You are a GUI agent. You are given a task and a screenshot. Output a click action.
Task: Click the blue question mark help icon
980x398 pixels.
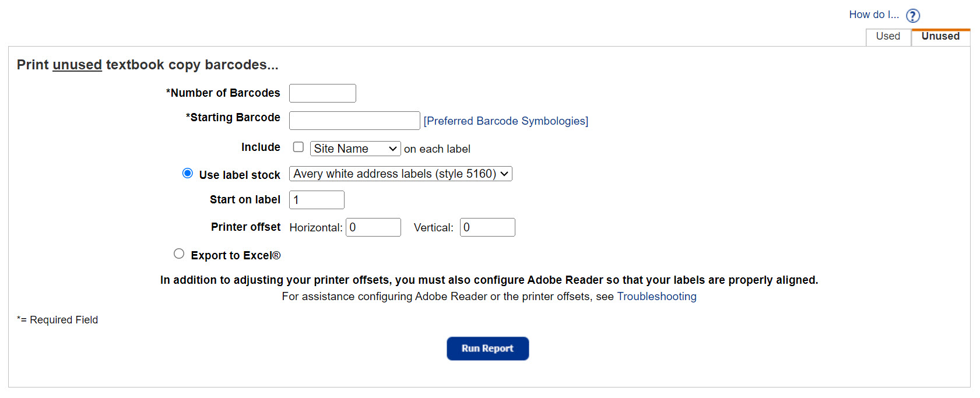click(x=912, y=16)
